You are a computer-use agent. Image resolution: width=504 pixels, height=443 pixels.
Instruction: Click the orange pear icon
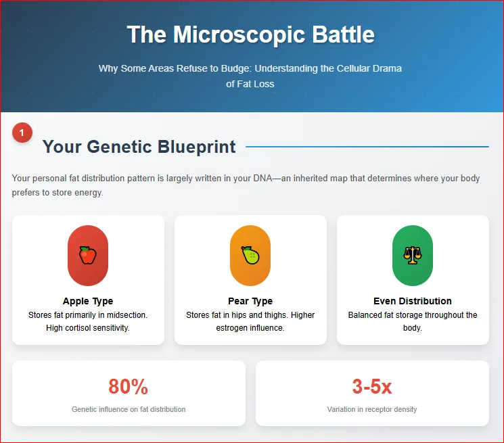[x=250, y=255]
